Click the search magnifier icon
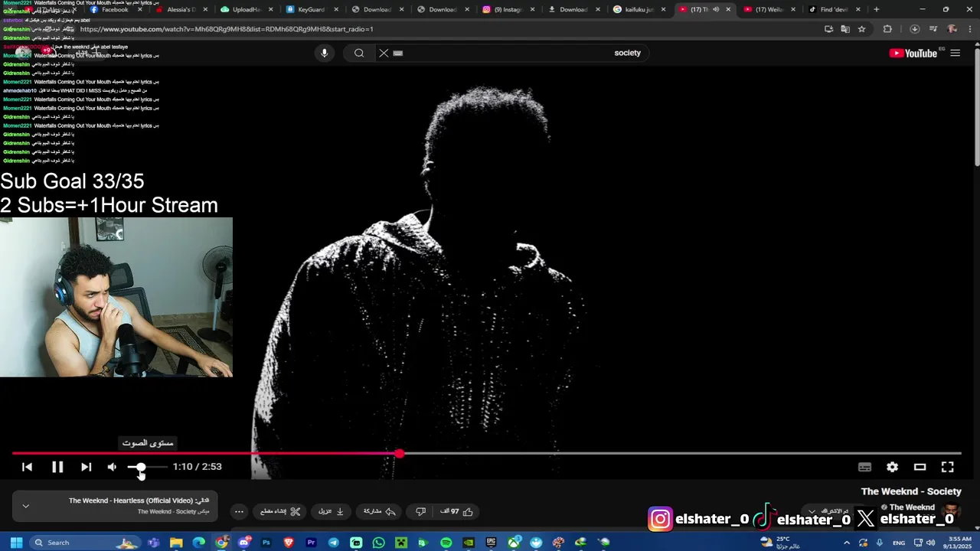980x551 pixels. pos(359,53)
